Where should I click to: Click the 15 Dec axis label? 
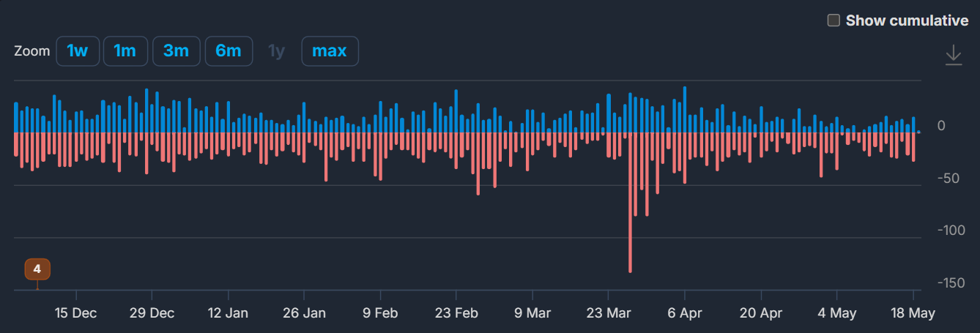(x=75, y=313)
